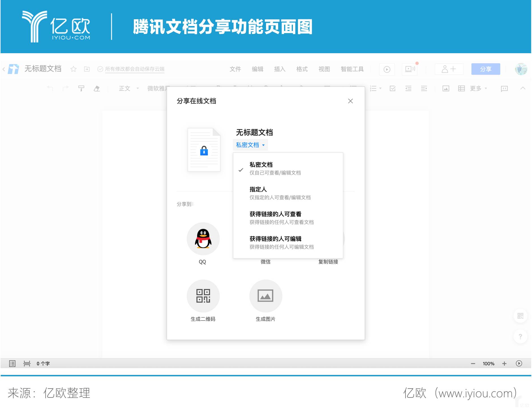
Task: Open the 视图 menu
Action: (x=324, y=69)
